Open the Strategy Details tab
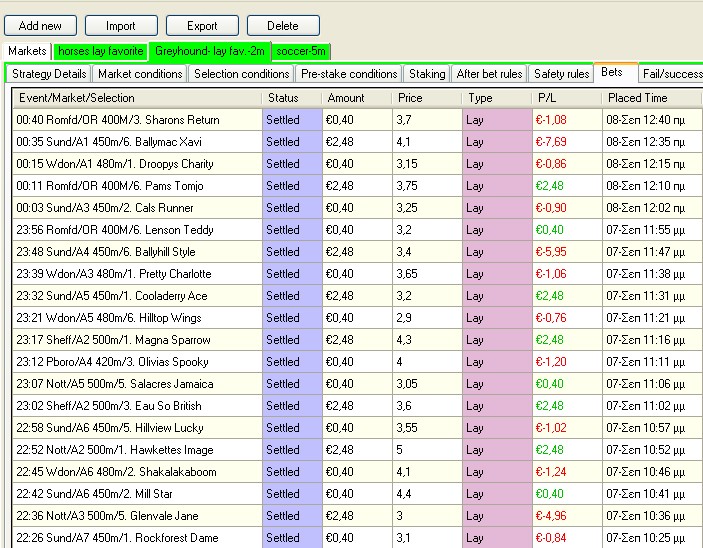 [49, 74]
